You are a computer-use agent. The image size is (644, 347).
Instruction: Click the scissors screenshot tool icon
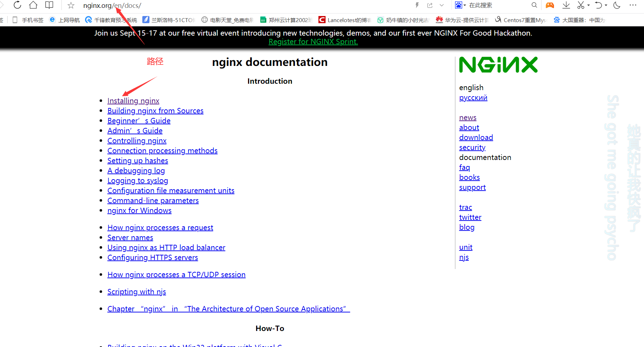pyautogui.click(x=581, y=5)
